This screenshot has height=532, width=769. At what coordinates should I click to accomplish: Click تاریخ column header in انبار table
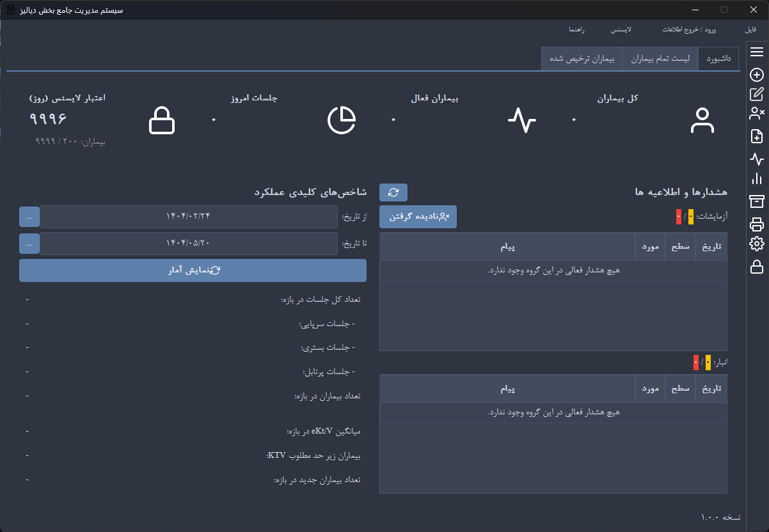click(x=711, y=389)
